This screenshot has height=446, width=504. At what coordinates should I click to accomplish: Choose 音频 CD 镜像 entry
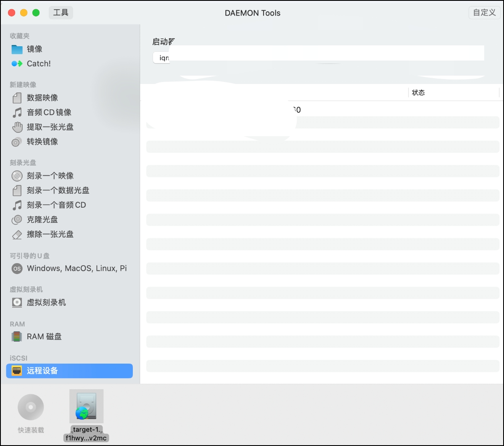click(x=49, y=113)
